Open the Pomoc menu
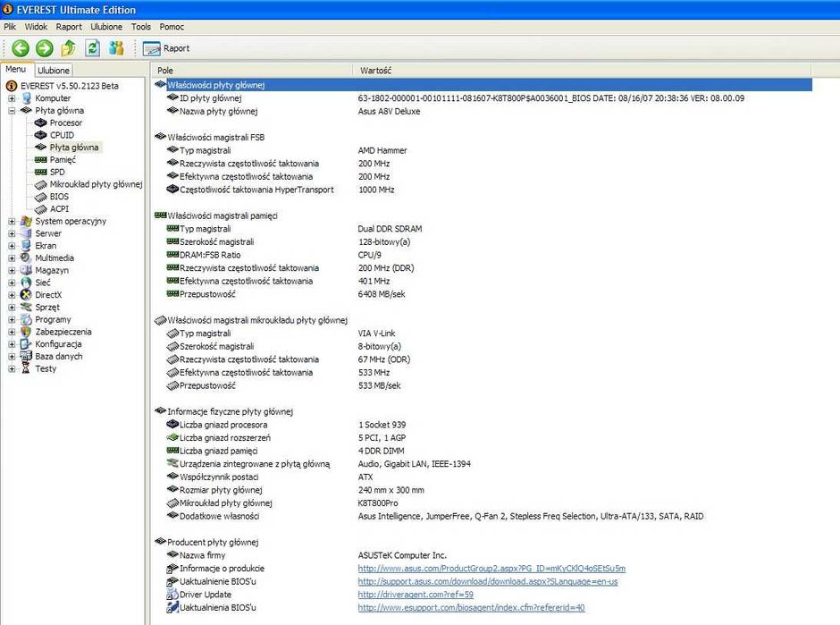 click(172, 26)
